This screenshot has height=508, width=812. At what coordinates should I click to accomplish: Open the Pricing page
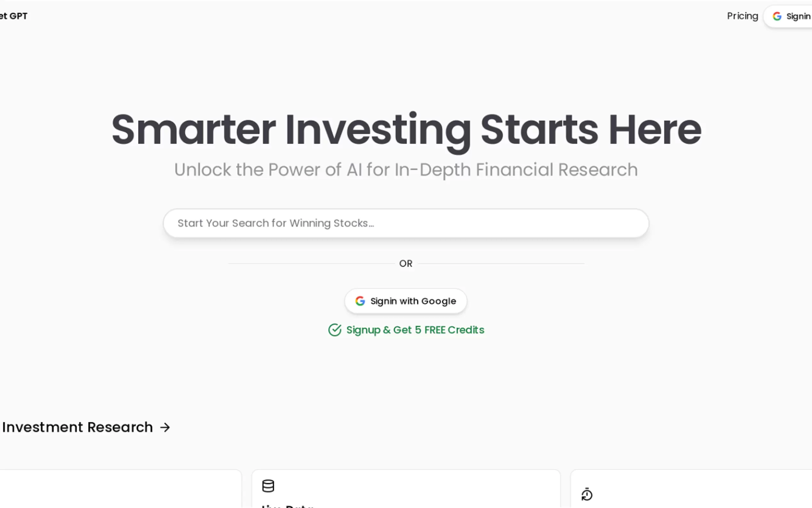click(x=742, y=16)
